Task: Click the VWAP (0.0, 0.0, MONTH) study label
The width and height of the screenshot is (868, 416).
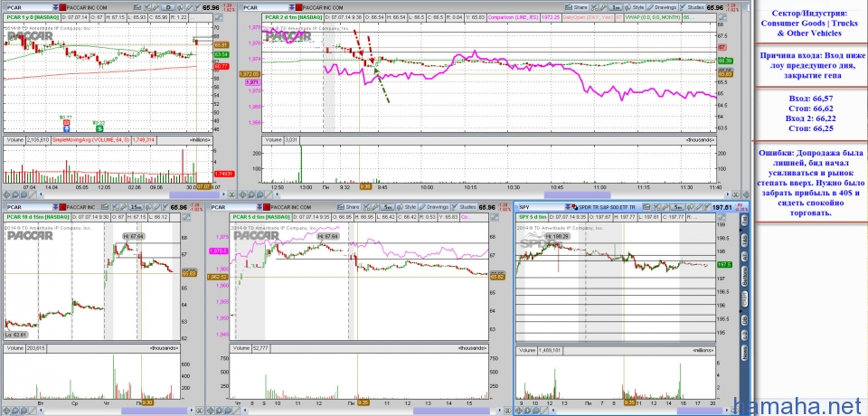Action: 653,17
